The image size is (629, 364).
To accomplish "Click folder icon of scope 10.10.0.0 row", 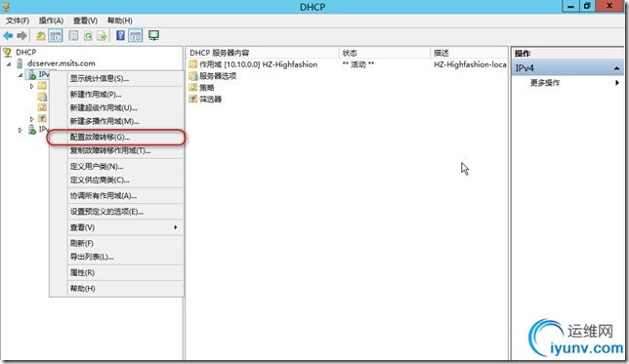I will [x=193, y=64].
